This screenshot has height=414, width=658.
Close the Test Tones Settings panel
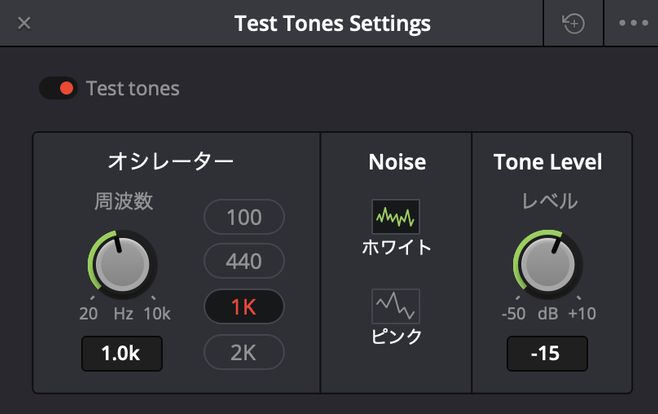24,23
